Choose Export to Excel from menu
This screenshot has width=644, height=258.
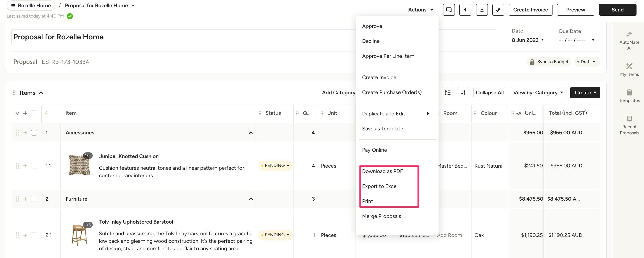[380, 186]
